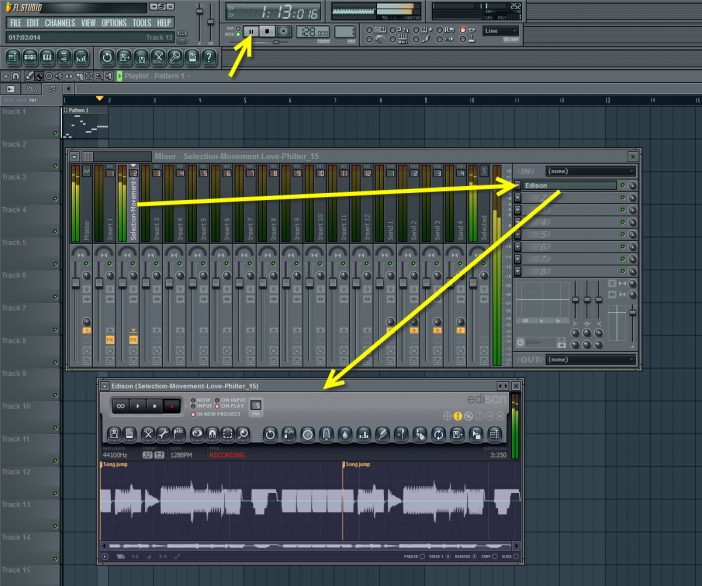Stop playback in the main transport

tap(267, 31)
